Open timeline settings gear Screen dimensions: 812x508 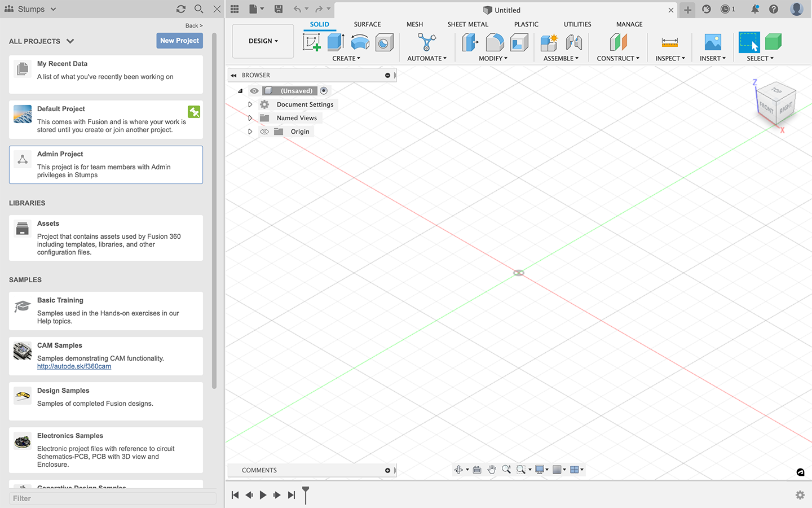click(800, 495)
